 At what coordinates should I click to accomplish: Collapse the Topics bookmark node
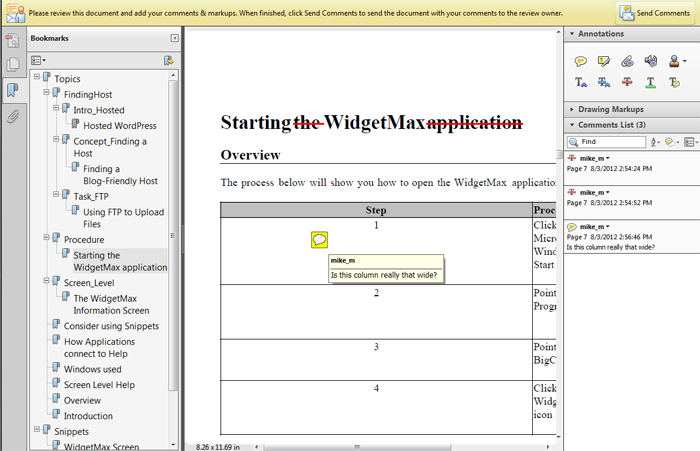pyautogui.click(x=37, y=77)
